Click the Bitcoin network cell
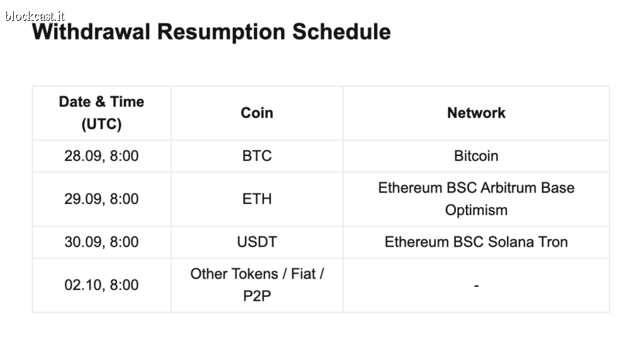644x341 pixels. click(x=477, y=156)
